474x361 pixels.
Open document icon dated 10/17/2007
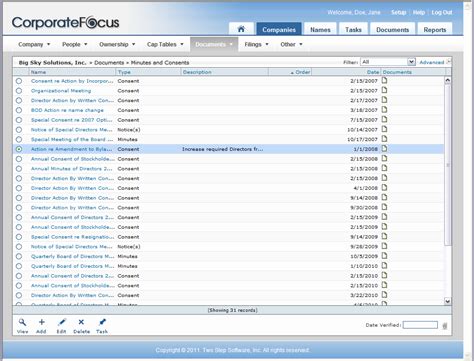[x=384, y=139]
